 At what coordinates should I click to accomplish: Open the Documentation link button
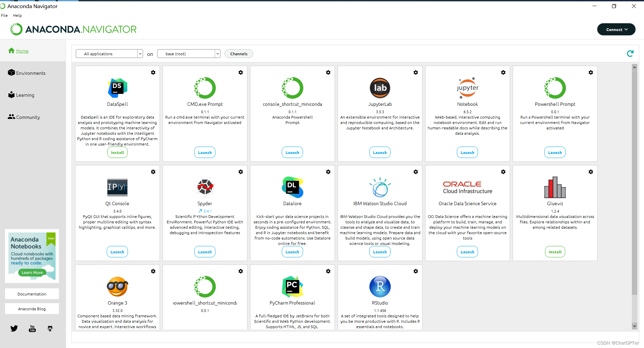[32, 294]
